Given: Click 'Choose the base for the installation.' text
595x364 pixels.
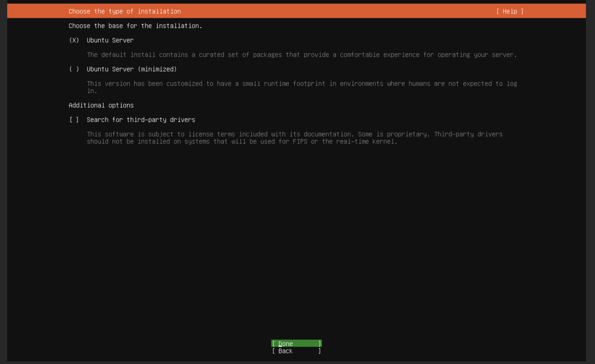Looking at the screenshot, I should (x=135, y=26).
